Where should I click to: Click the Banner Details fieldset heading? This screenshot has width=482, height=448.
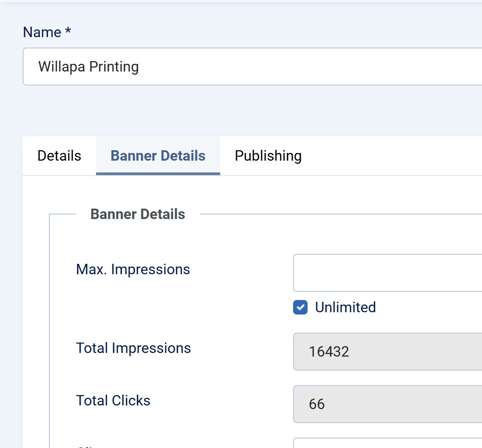138,214
